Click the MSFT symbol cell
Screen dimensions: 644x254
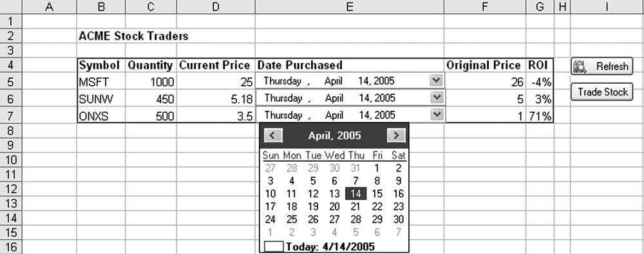(101, 82)
